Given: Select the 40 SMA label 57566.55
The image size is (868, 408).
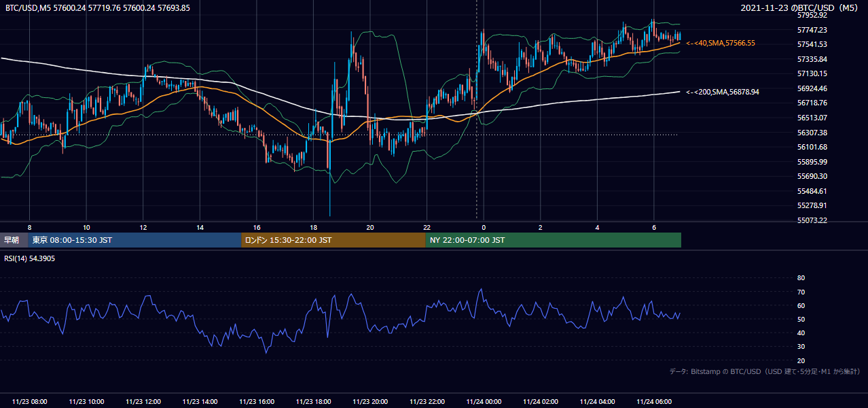Looking at the screenshot, I should point(721,43).
